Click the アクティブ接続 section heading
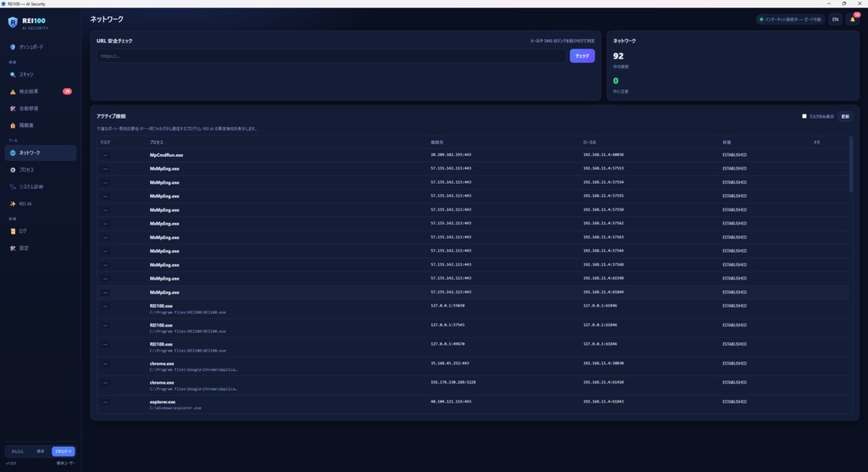 [111, 116]
